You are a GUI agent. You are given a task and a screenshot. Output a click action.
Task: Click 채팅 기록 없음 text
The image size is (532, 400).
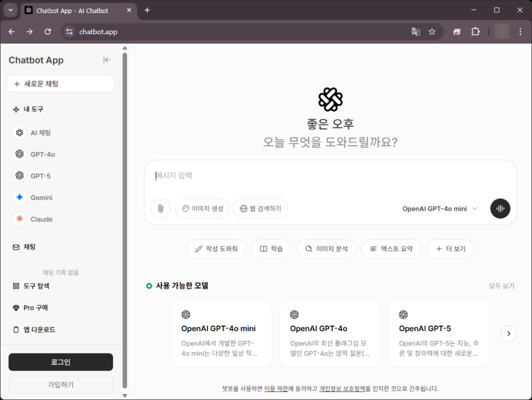pos(61,272)
